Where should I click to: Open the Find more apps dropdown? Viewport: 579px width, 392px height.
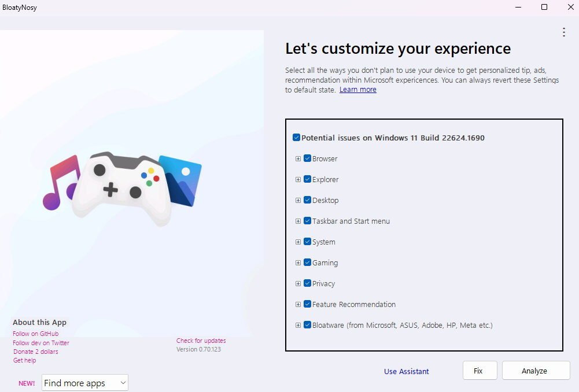(x=85, y=383)
